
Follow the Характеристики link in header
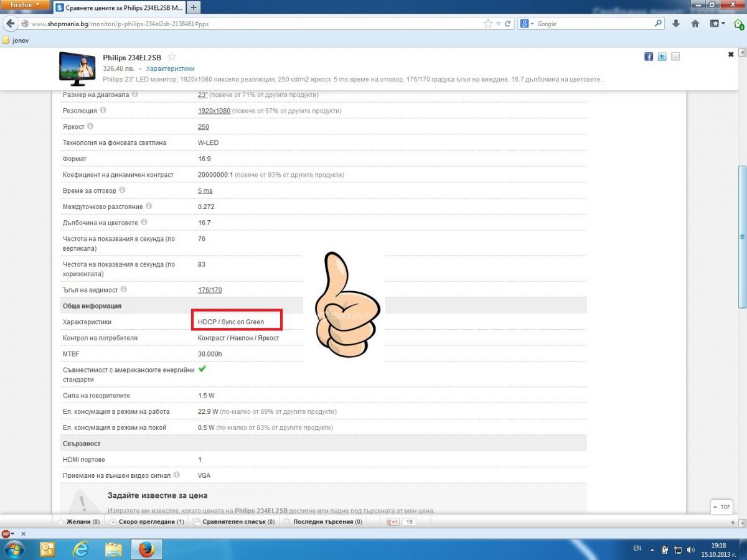click(170, 68)
